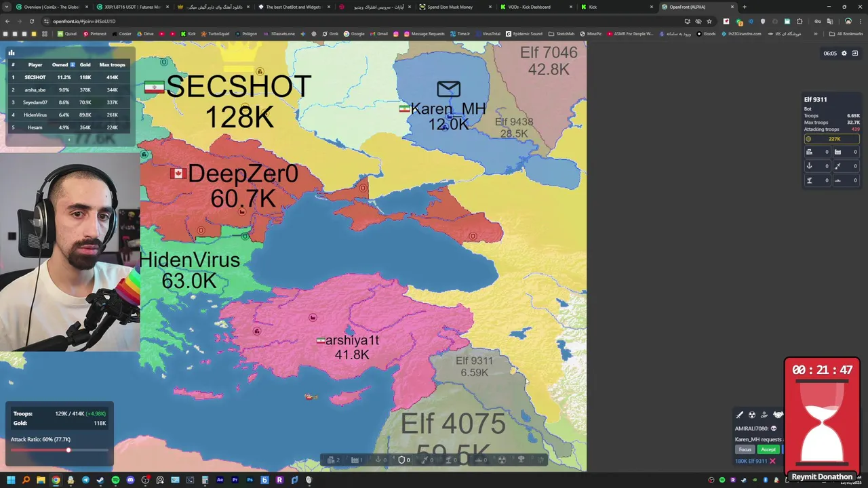Image resolution: width=868 pixels, height=488 pixels.
Task: Click the browser address bar URL
Action: point(84,21)
